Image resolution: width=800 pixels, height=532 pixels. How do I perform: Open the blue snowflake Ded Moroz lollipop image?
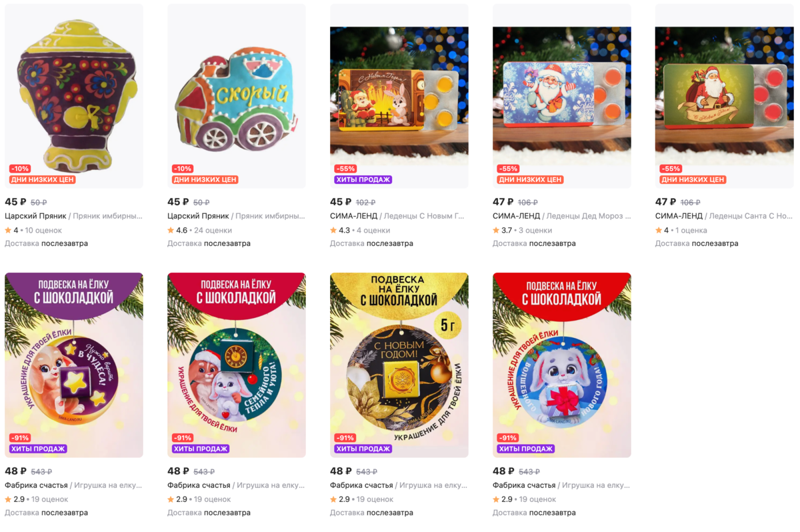click(x=562, y=96)
